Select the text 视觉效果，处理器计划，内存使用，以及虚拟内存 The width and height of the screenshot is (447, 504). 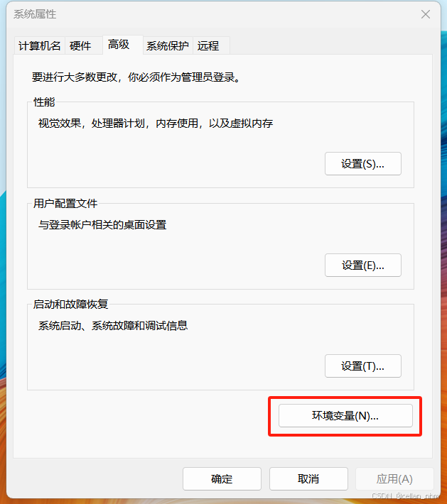tap(156, 123)
